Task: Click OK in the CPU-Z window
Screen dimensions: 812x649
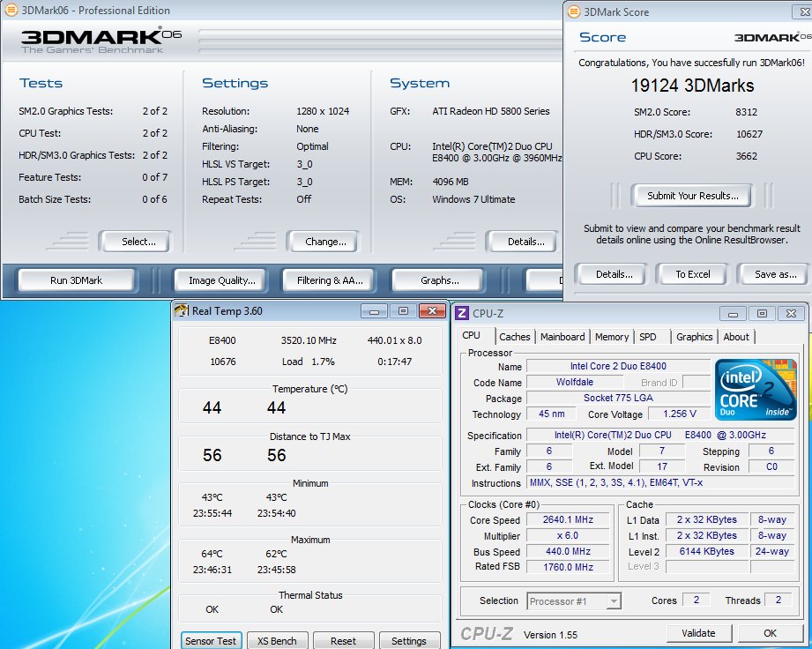Action: point(770,633)
